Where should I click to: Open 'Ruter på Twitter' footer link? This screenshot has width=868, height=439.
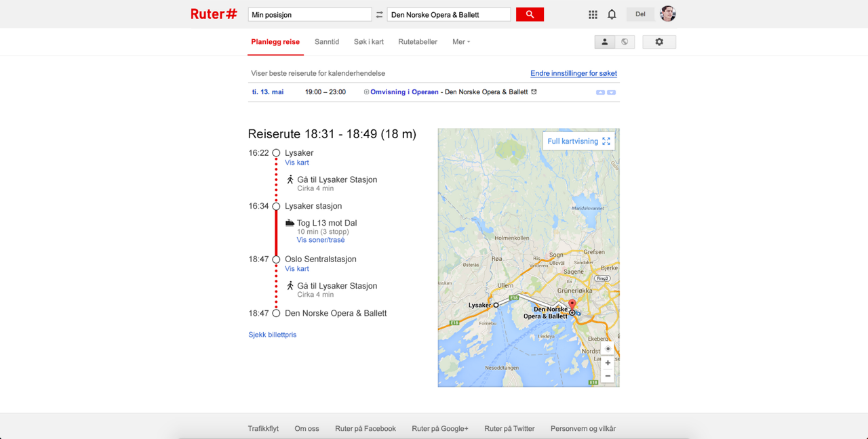tap(509, 429)
